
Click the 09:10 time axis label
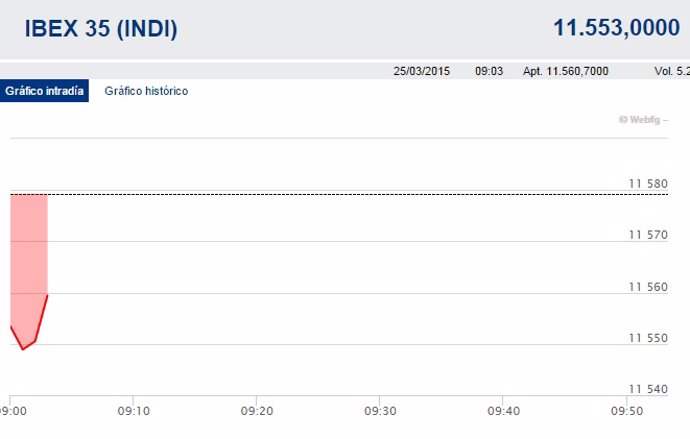[134, 411]
